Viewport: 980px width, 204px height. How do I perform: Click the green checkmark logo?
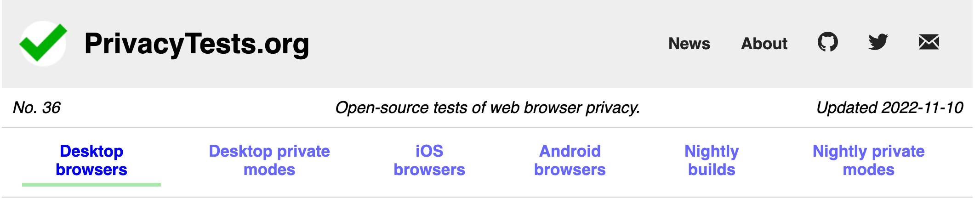(x=43, y=43)
